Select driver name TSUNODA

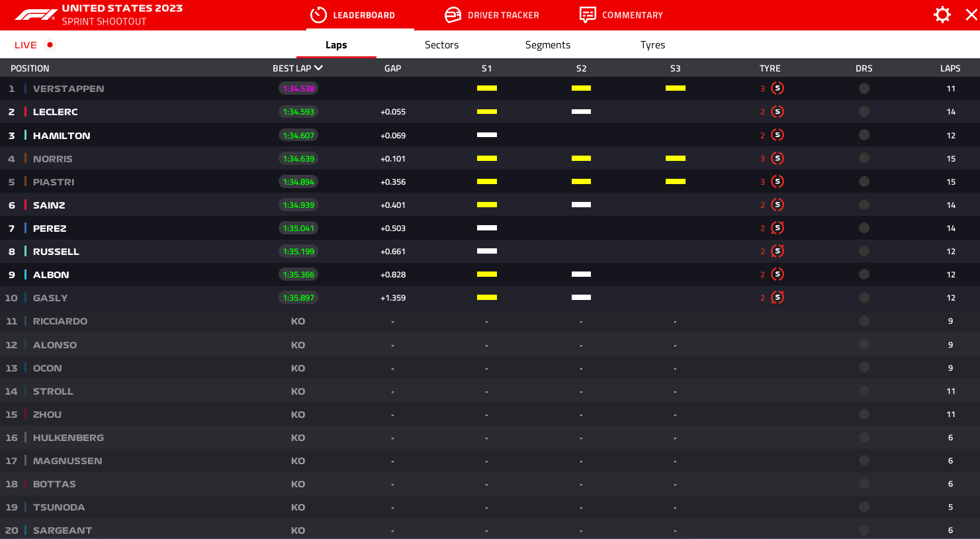click(x=59, y=507)
